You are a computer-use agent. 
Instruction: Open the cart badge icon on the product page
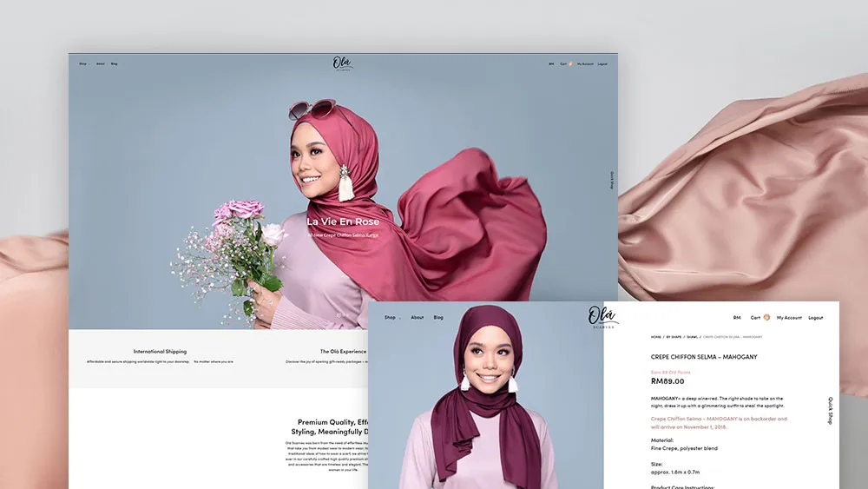coord(766,318)
